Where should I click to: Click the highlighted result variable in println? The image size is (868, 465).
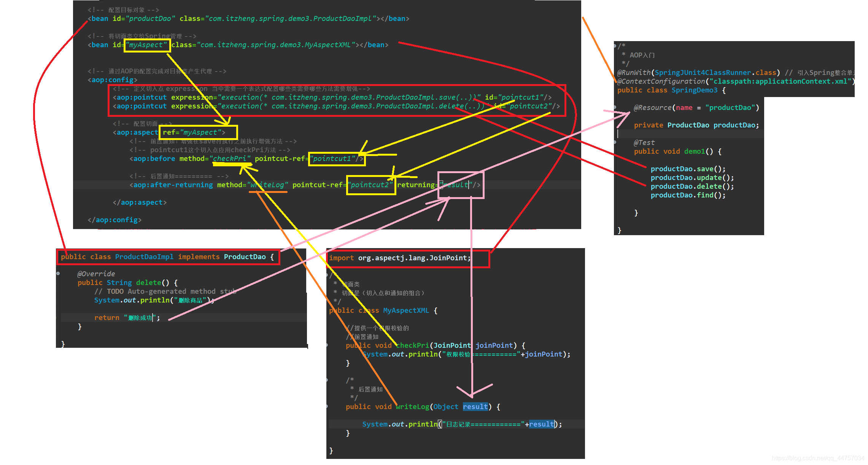pyautogui.click(x=541, y=424)
